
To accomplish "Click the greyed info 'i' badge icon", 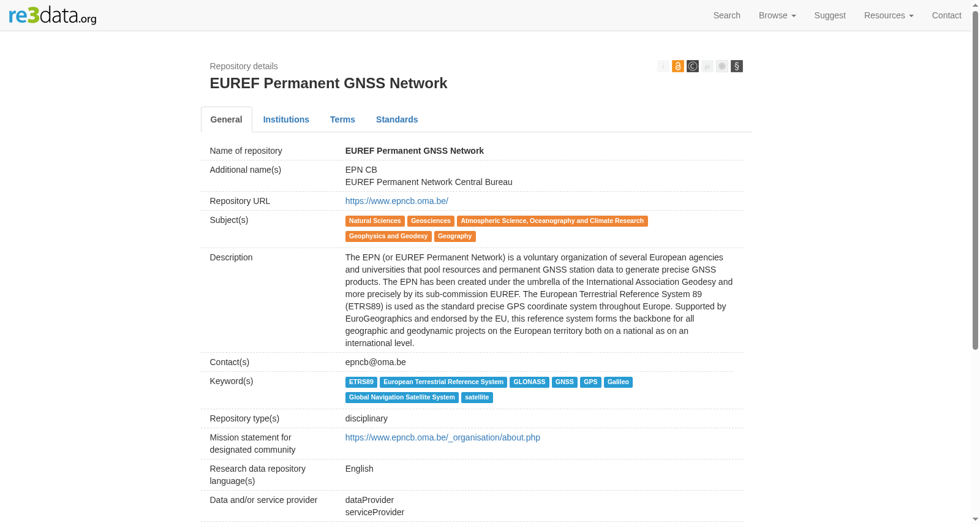I will (663, 66).
